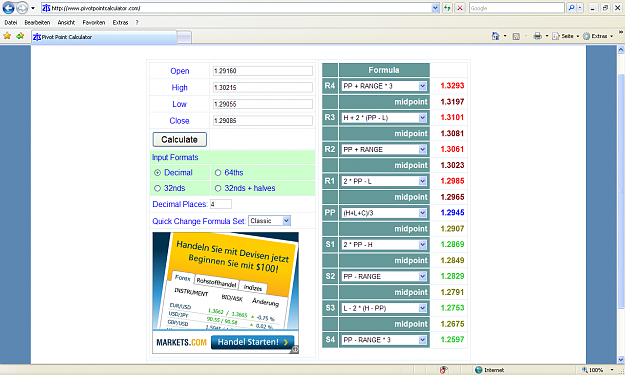The width and height of the screenshot is (625, 375).
Task: Click the browser Forward arrow button
Action: click(22, 8)
